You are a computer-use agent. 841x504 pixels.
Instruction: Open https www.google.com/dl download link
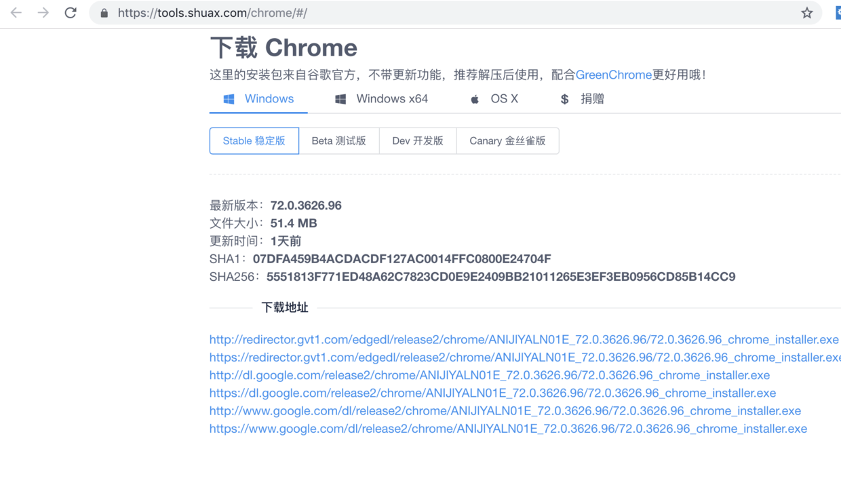508,429
